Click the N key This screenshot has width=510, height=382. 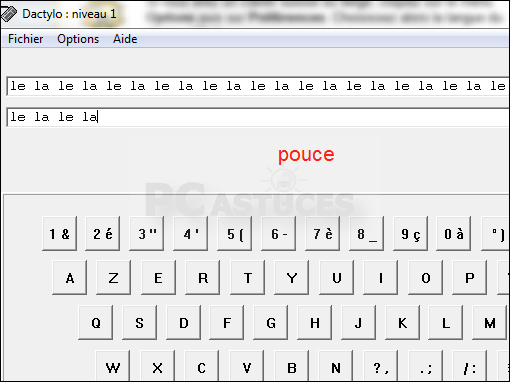[x=336, y=366]
